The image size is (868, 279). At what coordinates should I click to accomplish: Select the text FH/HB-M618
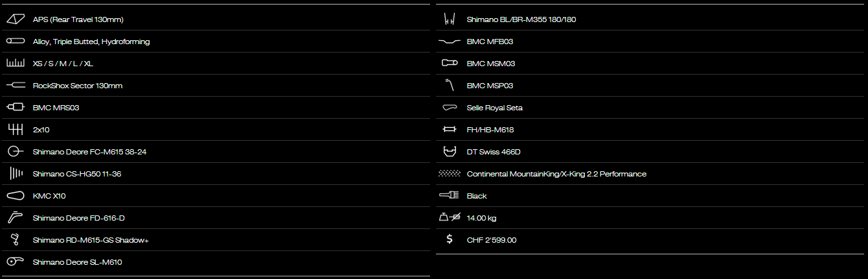click(490, 130)
